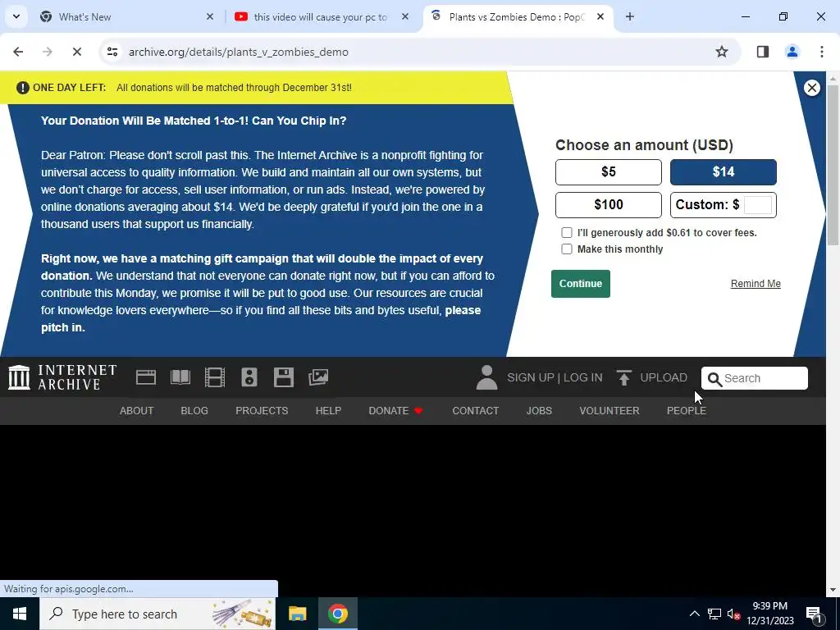Open File Explorer from taskbar
The image size is (840, 630).
(297, 614)
